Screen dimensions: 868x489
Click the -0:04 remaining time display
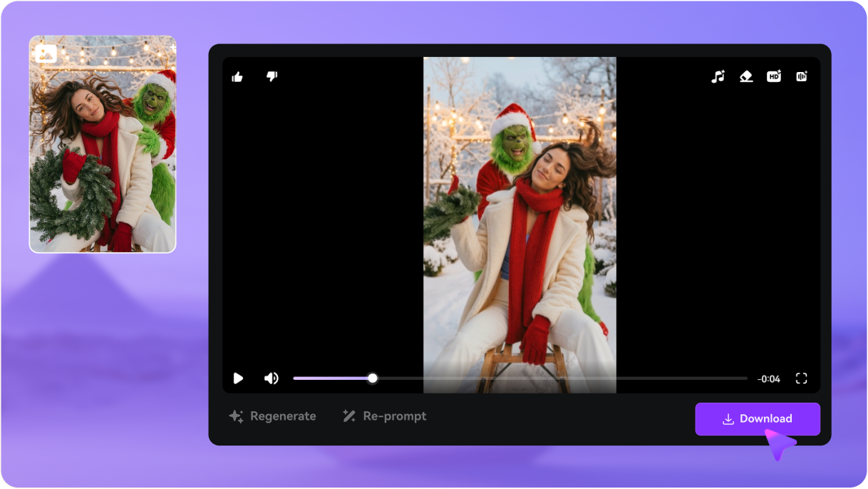tap(769, 379)
